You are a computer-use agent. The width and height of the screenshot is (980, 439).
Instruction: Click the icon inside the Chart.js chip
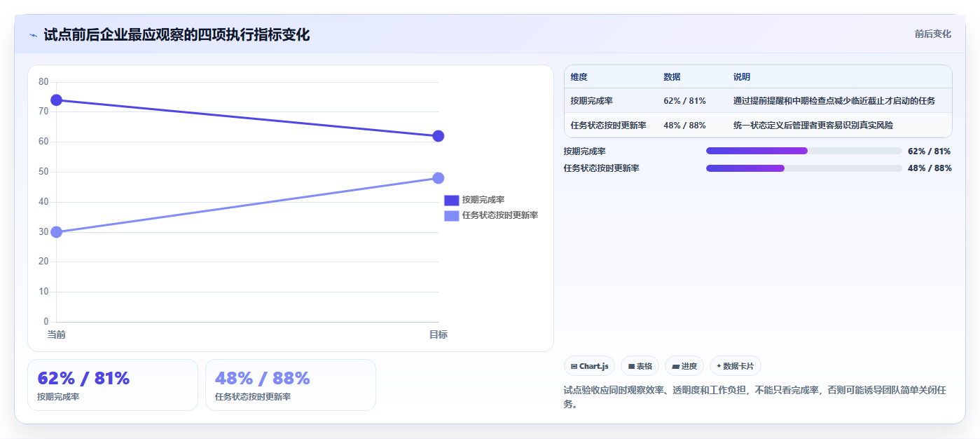tap(574, 366)
